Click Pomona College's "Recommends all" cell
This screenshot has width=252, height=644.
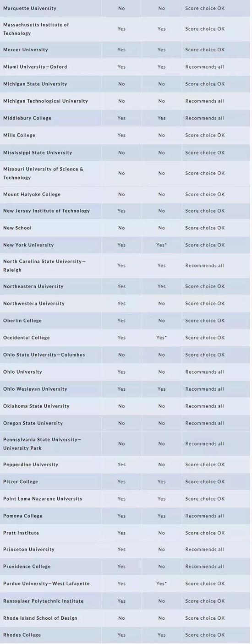pos(205,516)
